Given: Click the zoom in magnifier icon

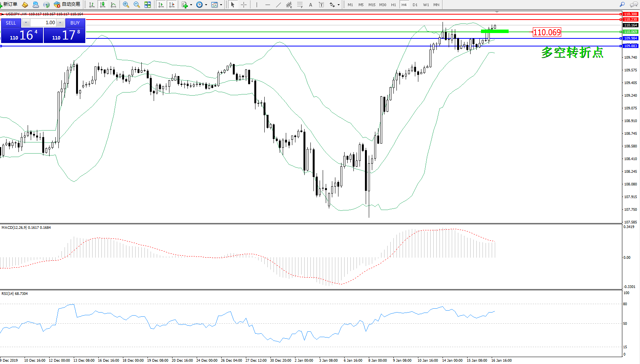Looking at the screenshot, I should tap(126, 5).
